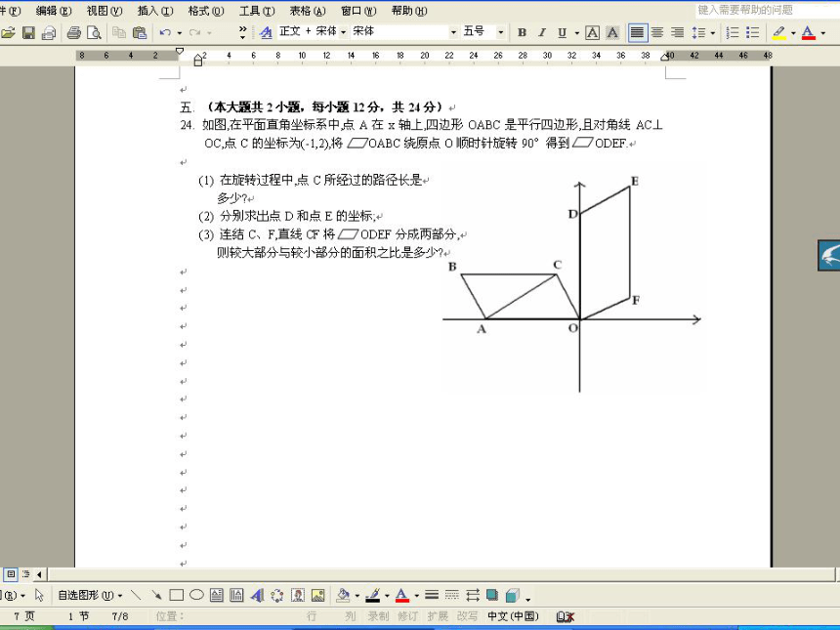Click the horizontal scrollbar left arrow
The height and width of the screenshot is (630, 840).
pyautogui.click(x=39, y=574)
